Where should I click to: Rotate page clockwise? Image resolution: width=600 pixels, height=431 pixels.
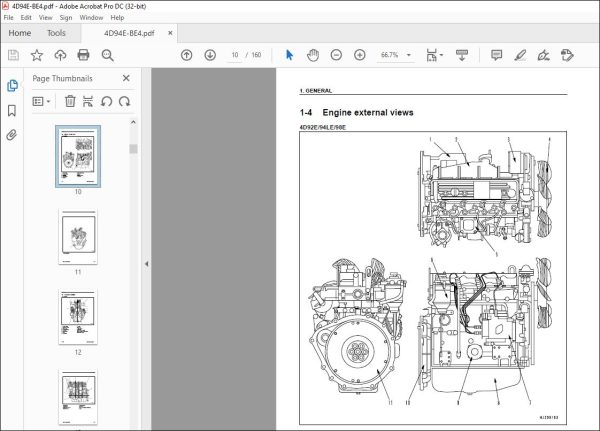(124, 101)
